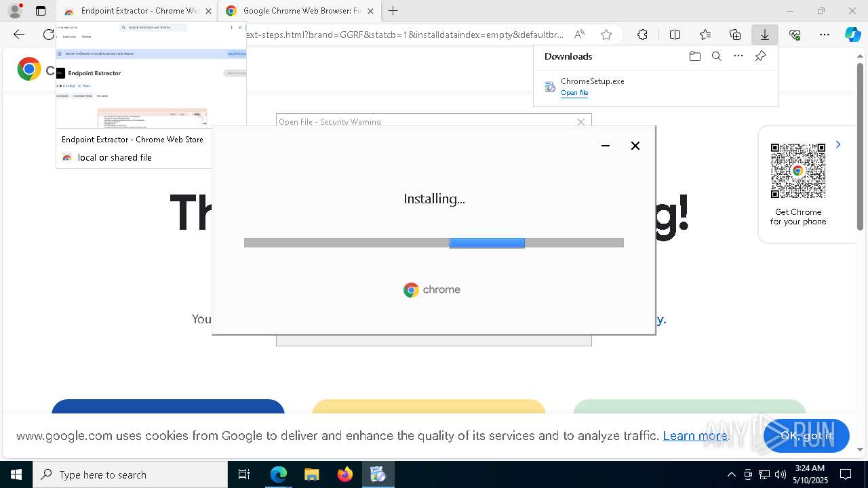Minimize the Edge browser window

click(789, 11)
